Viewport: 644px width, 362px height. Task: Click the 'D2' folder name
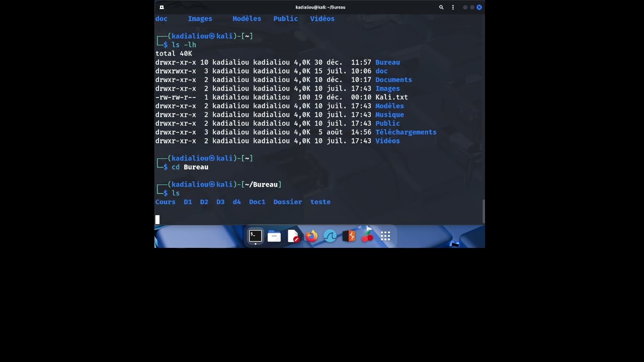pyautogui.click(x=204, y=202)
